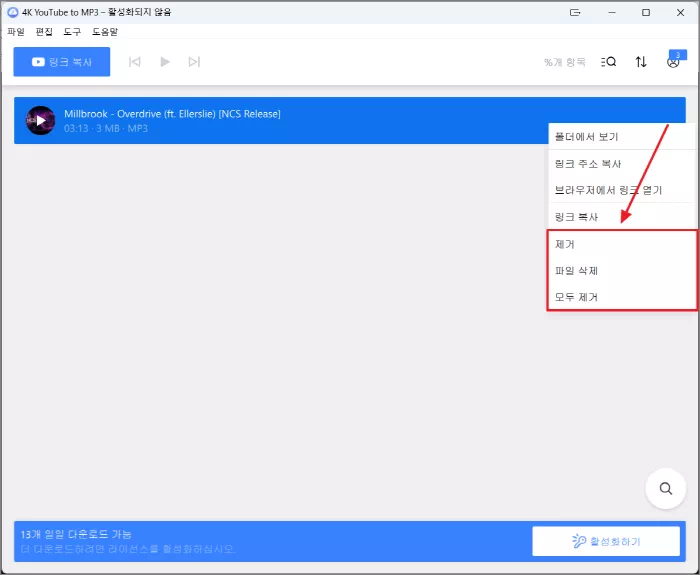Click the 링크 복사 paste link button
This screenshot has width=700, height=575.
pos(62,62)
